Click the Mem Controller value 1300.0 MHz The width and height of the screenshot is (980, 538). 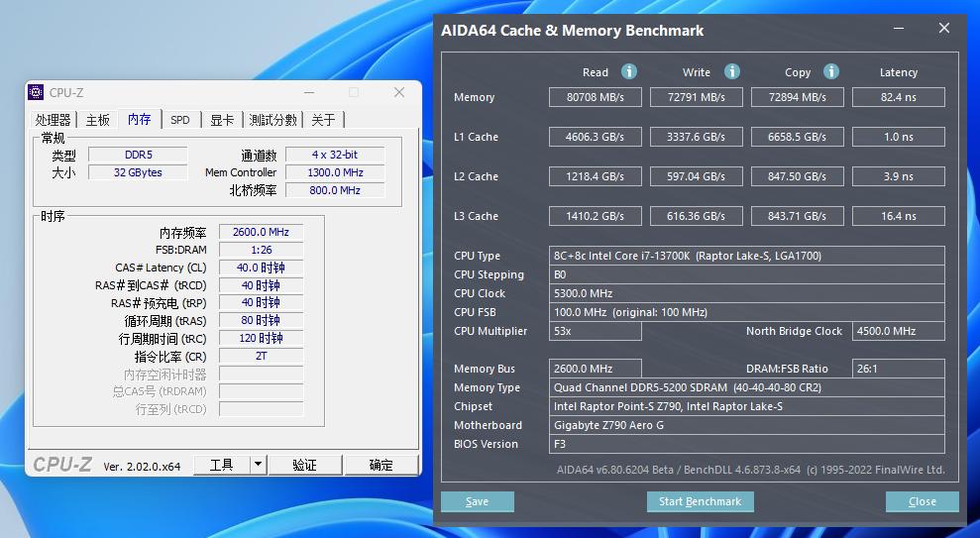point(335,172)
